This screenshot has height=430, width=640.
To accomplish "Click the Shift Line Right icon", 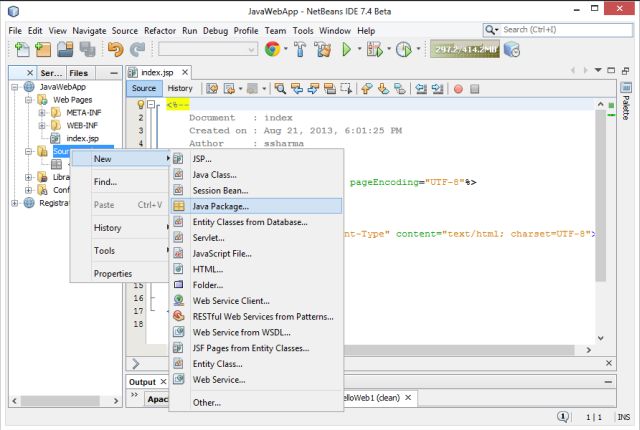I will [437, 89].
